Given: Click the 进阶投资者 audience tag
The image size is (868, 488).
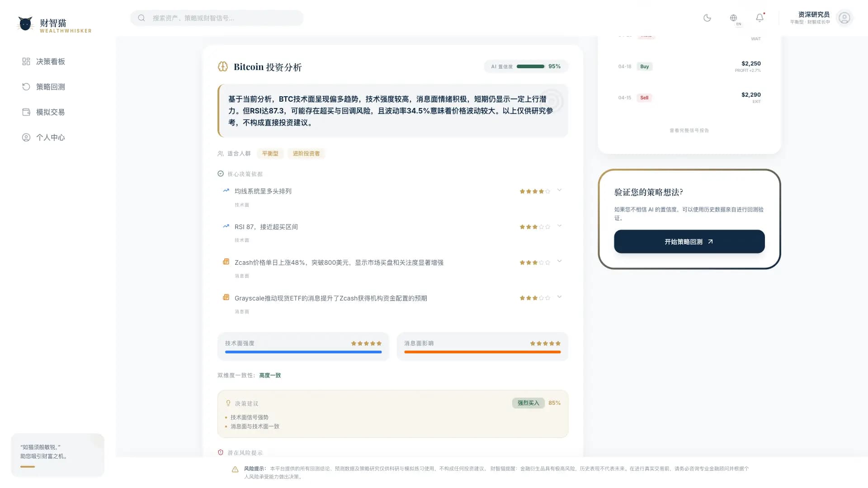Looking at the screenshot, I should point(306,154).
